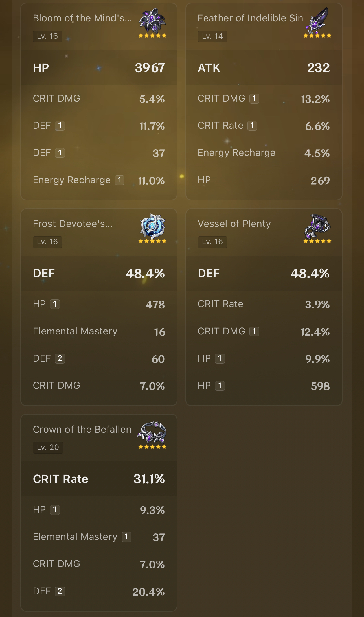Click the Crown of the Befallen circlet icon
This screenshot has height=617, width=364.
click(x=152, y=432)
